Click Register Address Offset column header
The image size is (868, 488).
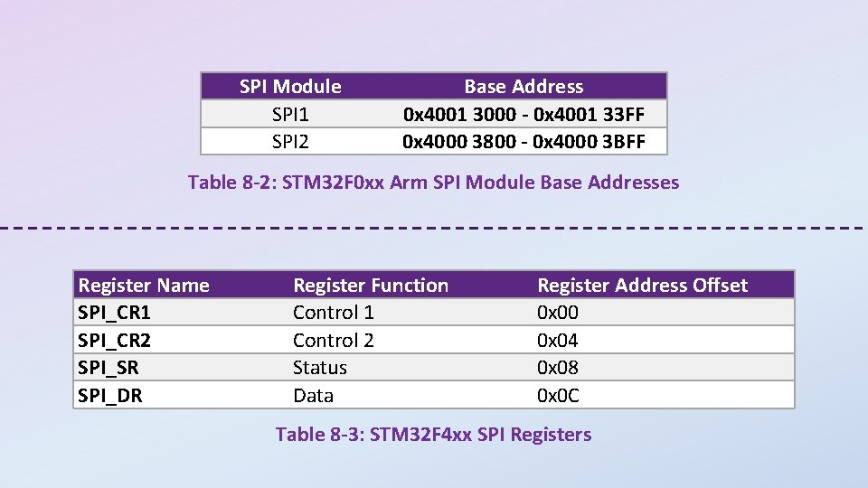point(642,286)
